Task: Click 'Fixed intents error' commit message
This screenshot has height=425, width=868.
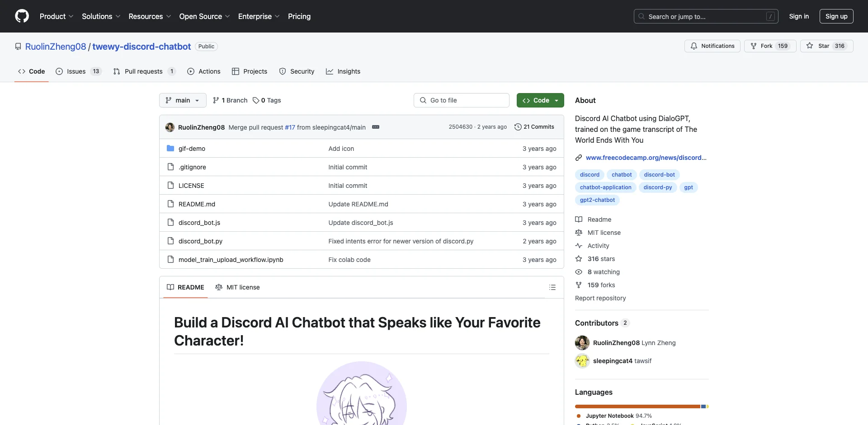Action: 401,241
